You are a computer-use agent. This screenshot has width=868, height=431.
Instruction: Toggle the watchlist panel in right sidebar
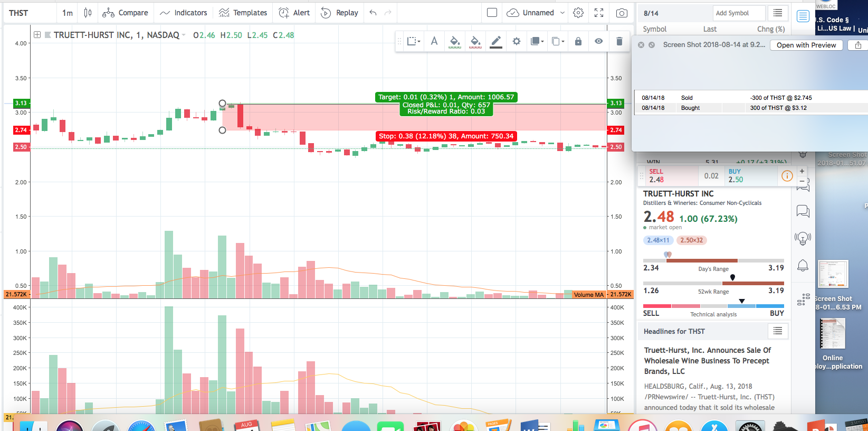click(803, 16)
